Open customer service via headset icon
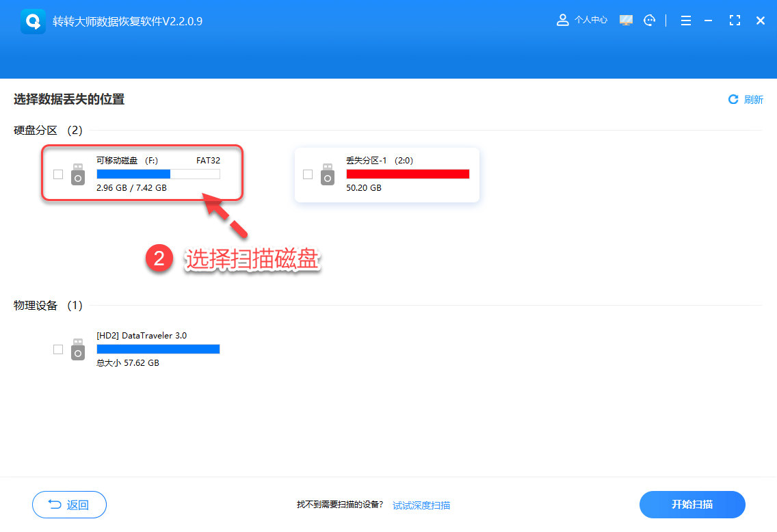 click(x=649, y=20)
